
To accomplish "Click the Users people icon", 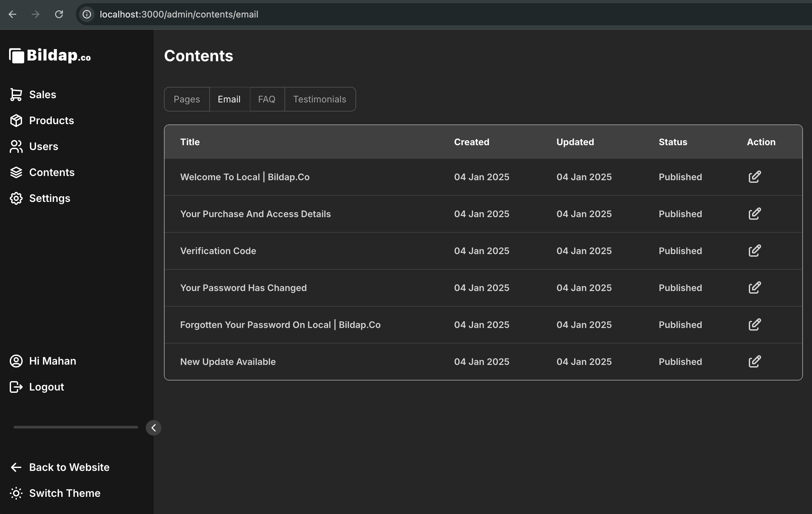I will point(16,146).
